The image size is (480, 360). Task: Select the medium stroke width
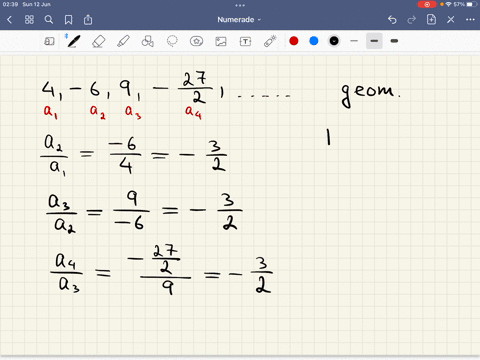coord(374,41)
